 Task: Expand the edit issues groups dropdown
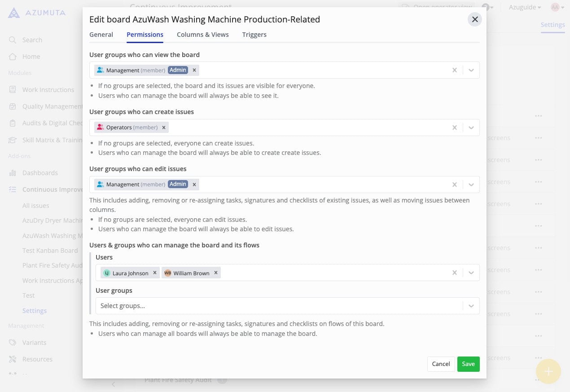[x=471, y=185]
